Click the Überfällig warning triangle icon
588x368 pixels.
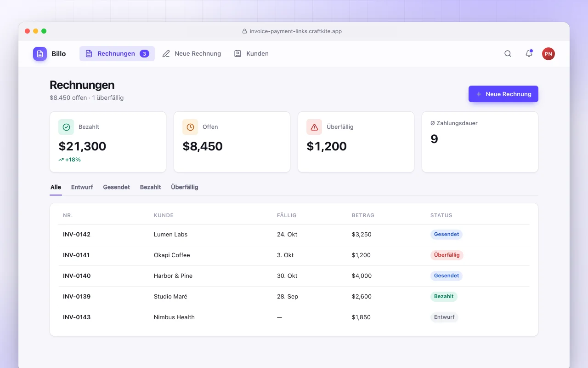point(314,127)
